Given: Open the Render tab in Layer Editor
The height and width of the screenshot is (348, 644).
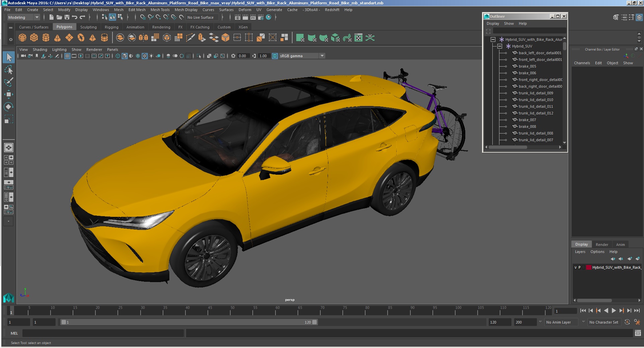Looking at the screenshot, I should tap(602, 245).
